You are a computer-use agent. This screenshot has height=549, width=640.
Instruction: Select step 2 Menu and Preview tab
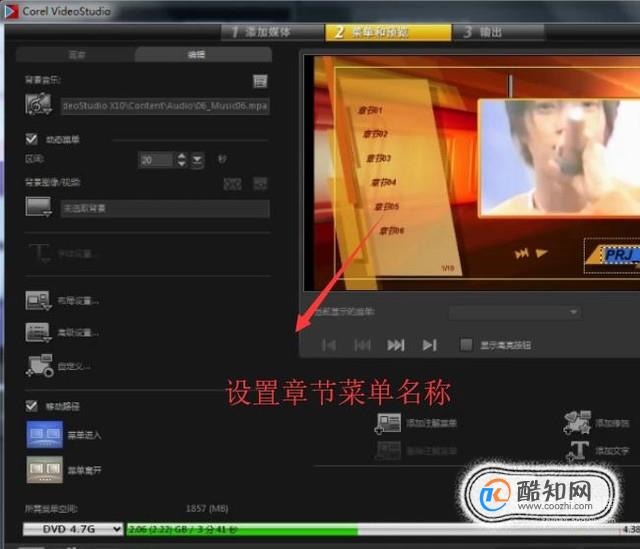tap(388, 32)
